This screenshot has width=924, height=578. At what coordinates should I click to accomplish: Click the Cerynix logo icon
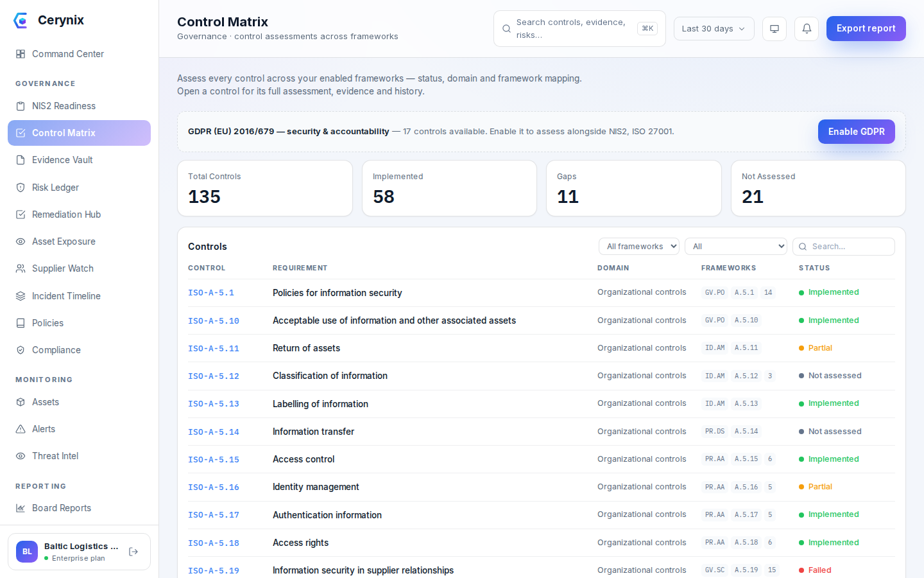click(x=21, y=21)
